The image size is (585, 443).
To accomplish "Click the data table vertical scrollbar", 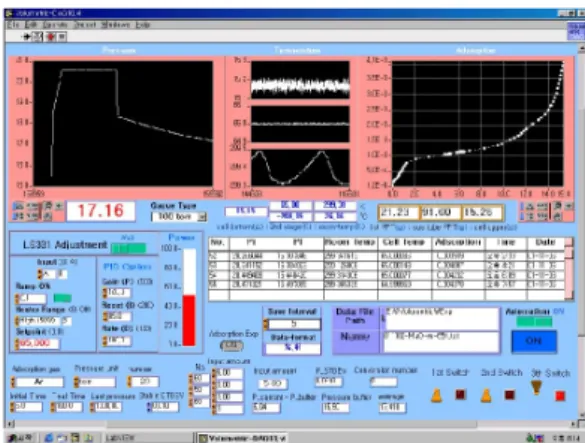I will 569,268.
